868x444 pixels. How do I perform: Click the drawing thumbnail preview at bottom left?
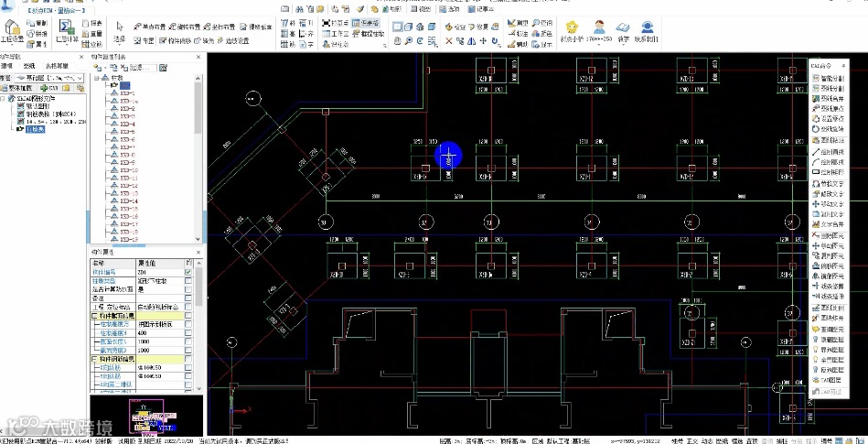pos(145,416)
